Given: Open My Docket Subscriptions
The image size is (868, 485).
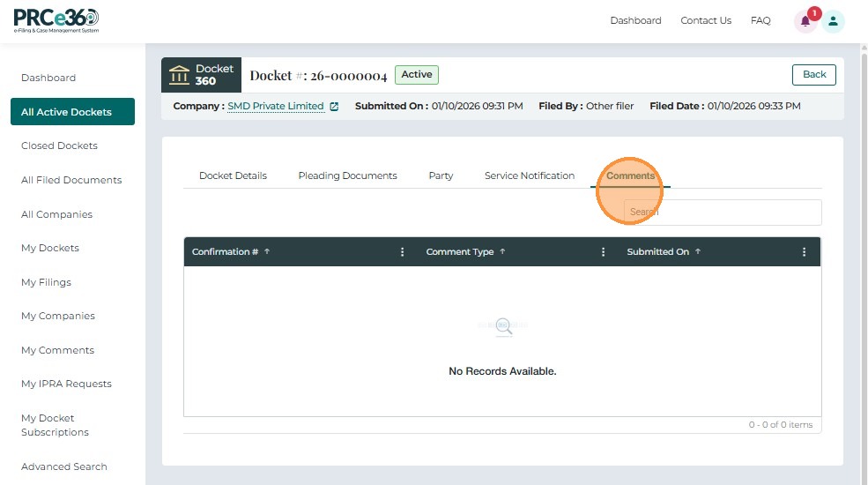Looking at the screenshot, I should pos(55,425).
